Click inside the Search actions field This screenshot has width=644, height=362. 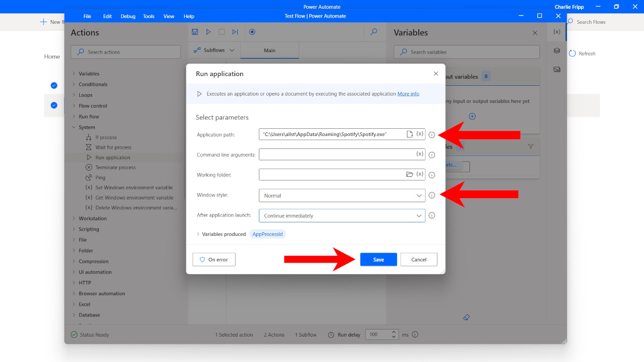[x=125, y=52]
